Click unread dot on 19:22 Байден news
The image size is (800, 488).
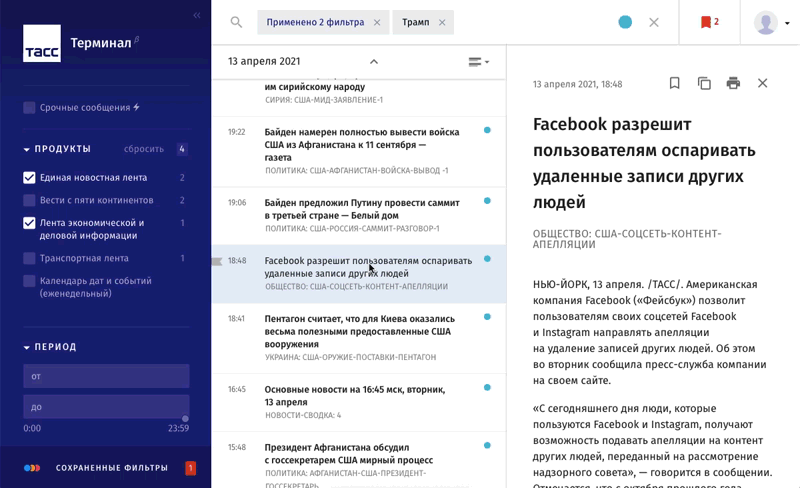pyautogui.click(x=487, y=130)
